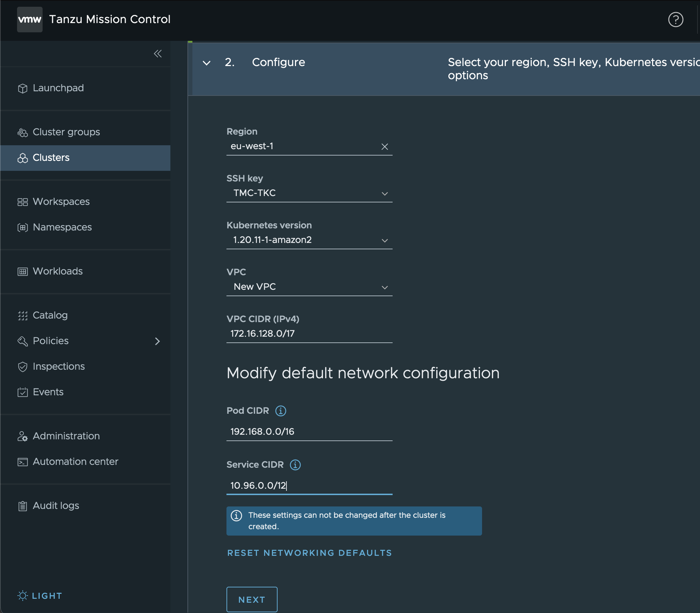
Task: Click the Configure step heading
Action: pyautogui.click(x=279, y=63)
